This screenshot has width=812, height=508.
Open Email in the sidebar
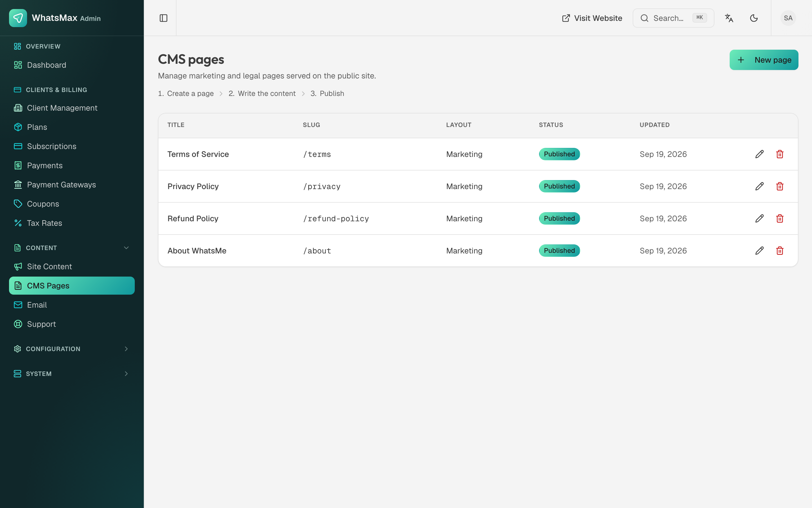tap(72, 305)
